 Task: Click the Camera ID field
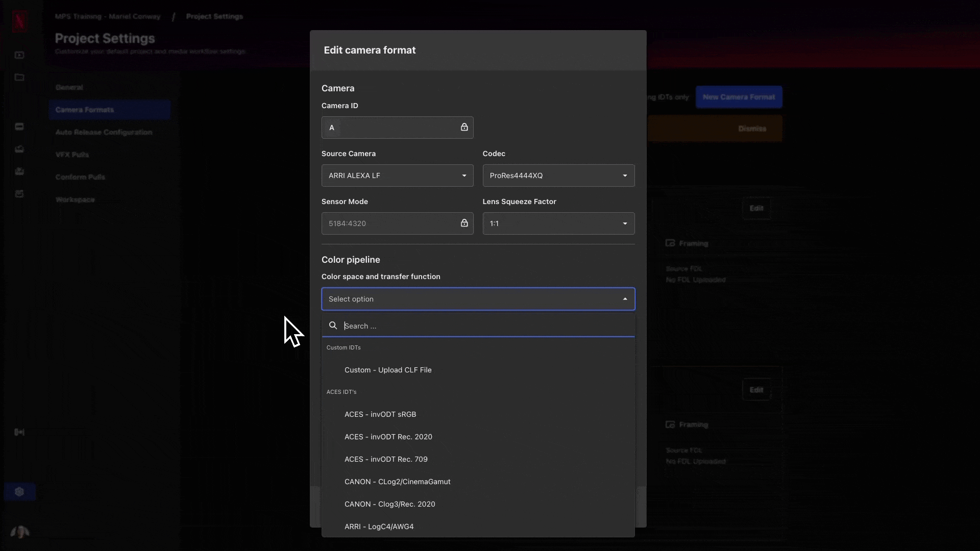point(397,128)
